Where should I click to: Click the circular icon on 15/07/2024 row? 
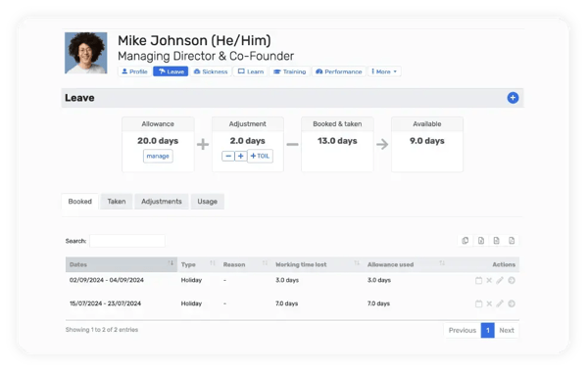point(512,303)
